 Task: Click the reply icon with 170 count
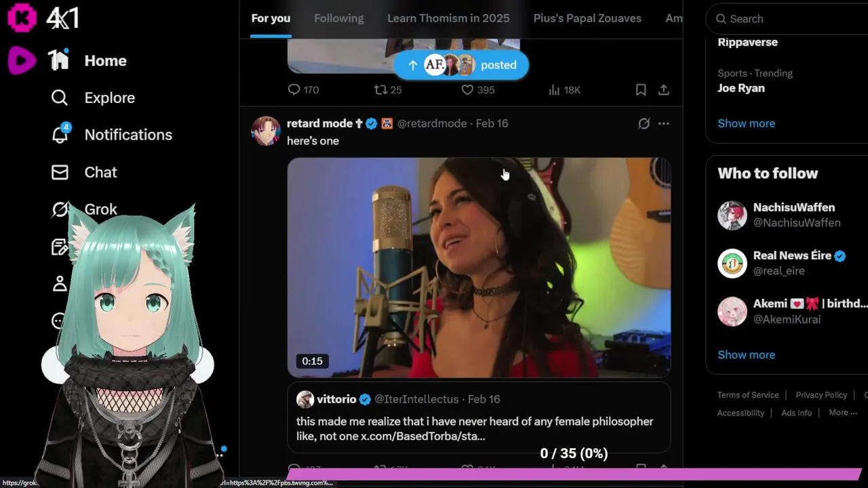click(294, 89)
